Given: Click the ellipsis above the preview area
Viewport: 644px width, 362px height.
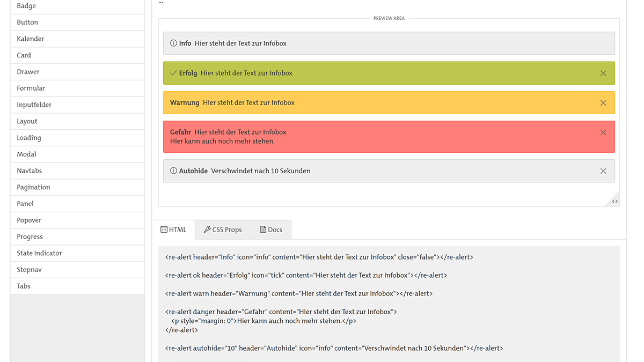Looking at the screenshot, I should 160,2.
